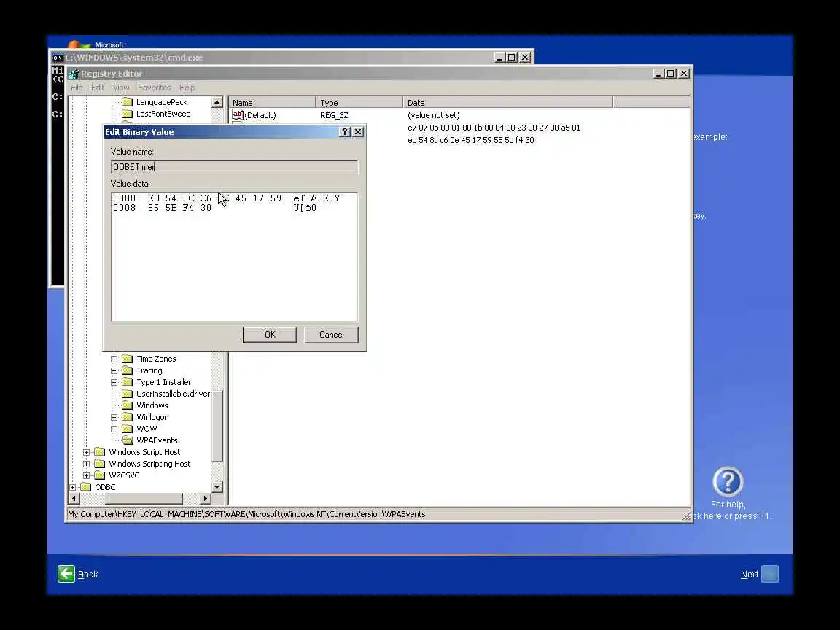Click the ODBC folder icon
Screen dimensions: 840x630
click(x=86, y=487)
